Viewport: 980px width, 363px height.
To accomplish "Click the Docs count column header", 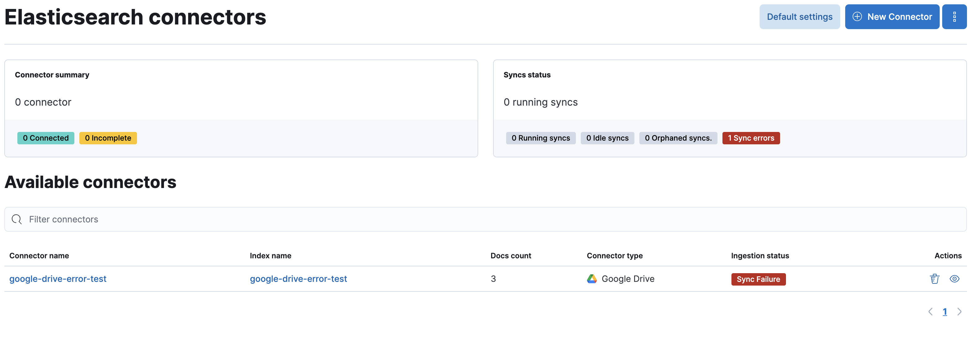I will (x=510, y=256).
